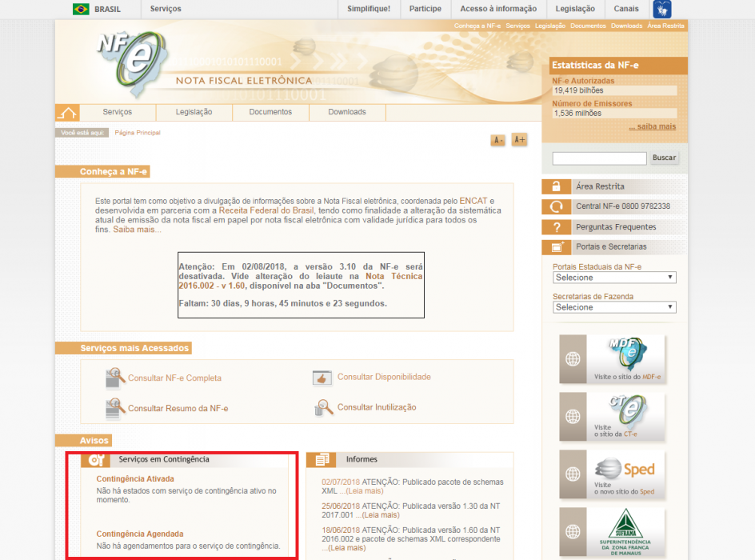The width and height of the screenshot is (755, 560).
Task: Follow the saiba mais statistics link
Action: pos(653,126)
